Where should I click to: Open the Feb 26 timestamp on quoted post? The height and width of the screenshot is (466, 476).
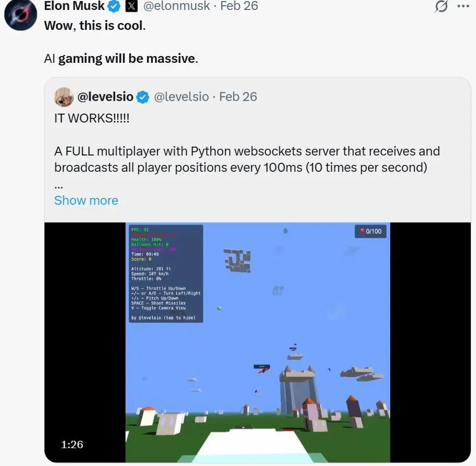[x=238, y=97]
